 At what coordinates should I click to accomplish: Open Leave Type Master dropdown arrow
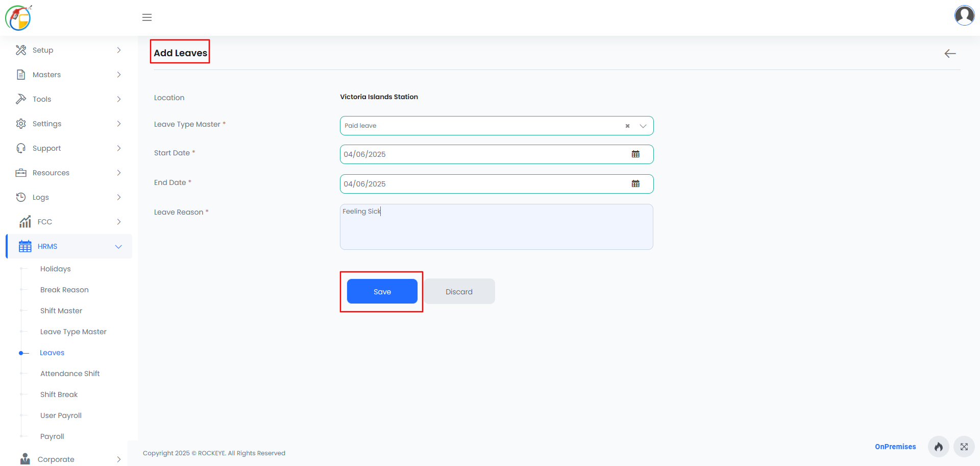(x=643, y=126)
